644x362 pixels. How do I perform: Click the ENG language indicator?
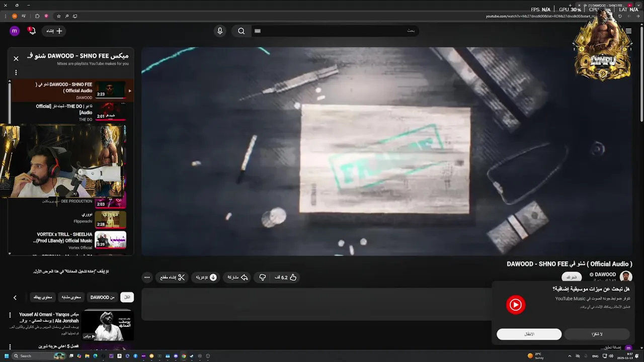596,356
